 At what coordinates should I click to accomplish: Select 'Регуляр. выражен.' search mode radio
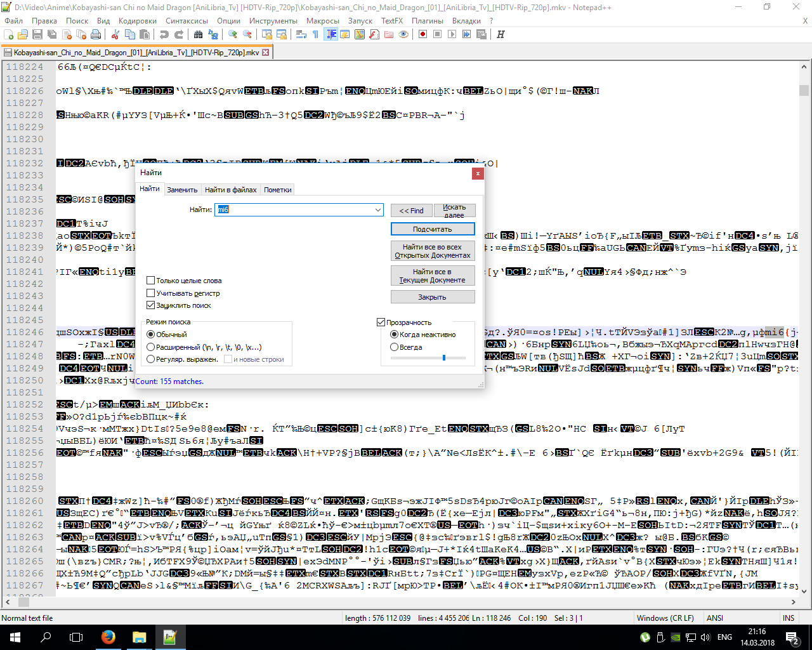click(181, 359)
